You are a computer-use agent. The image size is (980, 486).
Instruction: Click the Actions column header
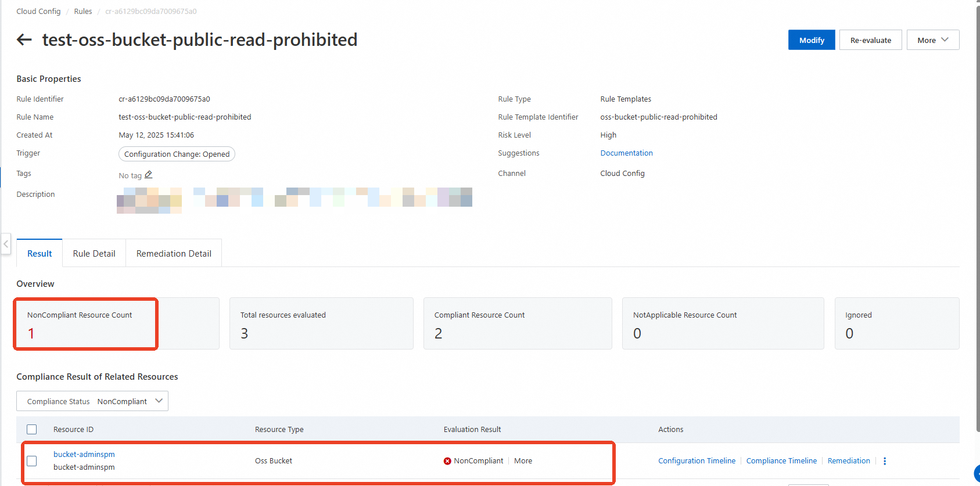[x=670, y=430]
